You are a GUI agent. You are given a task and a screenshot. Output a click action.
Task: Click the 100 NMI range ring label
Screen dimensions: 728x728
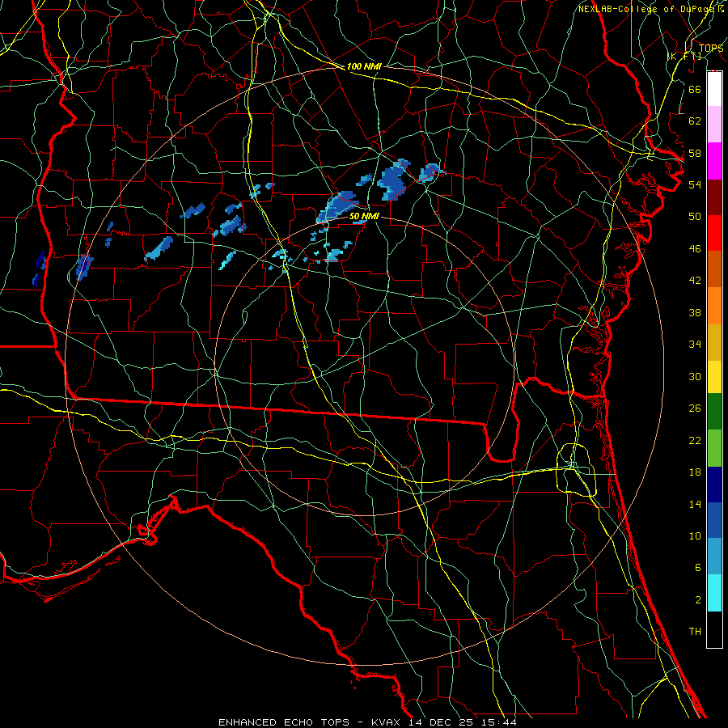click(x=364, y=66)
